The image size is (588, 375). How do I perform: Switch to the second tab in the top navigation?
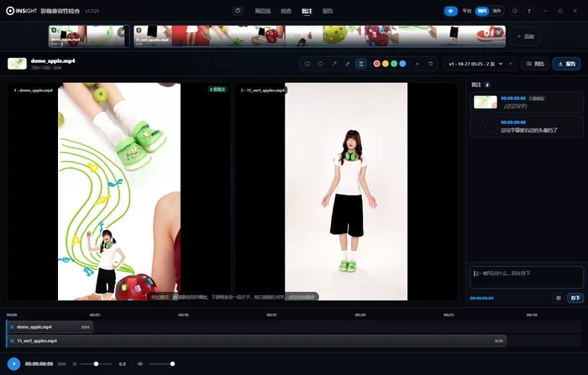click(286, 11)
